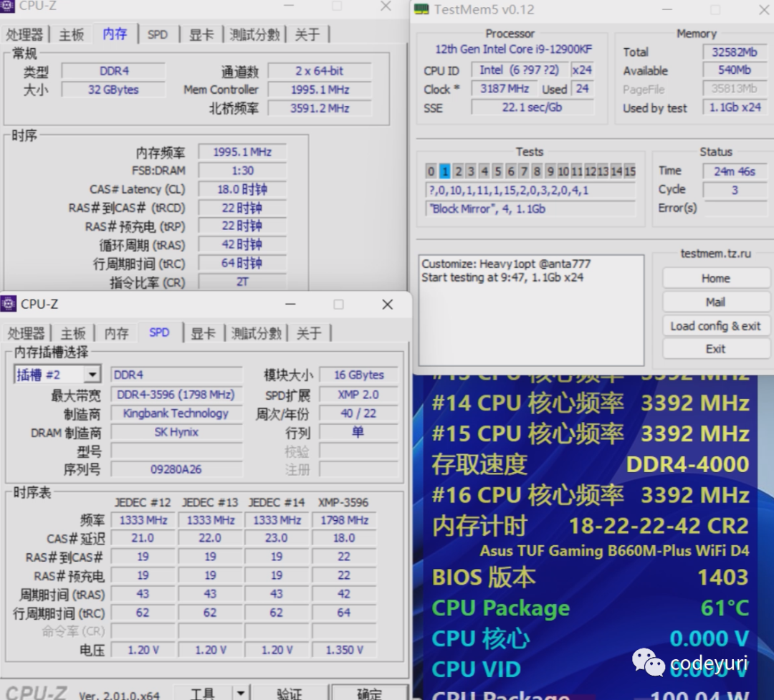
Task: Click the Home button in TestMem5
Action: pos(716,279)
